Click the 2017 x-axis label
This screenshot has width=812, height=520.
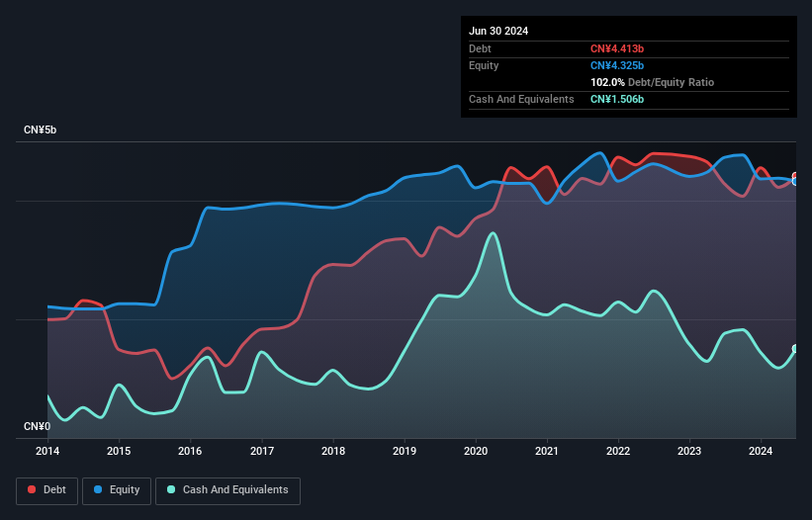[262, 451]
